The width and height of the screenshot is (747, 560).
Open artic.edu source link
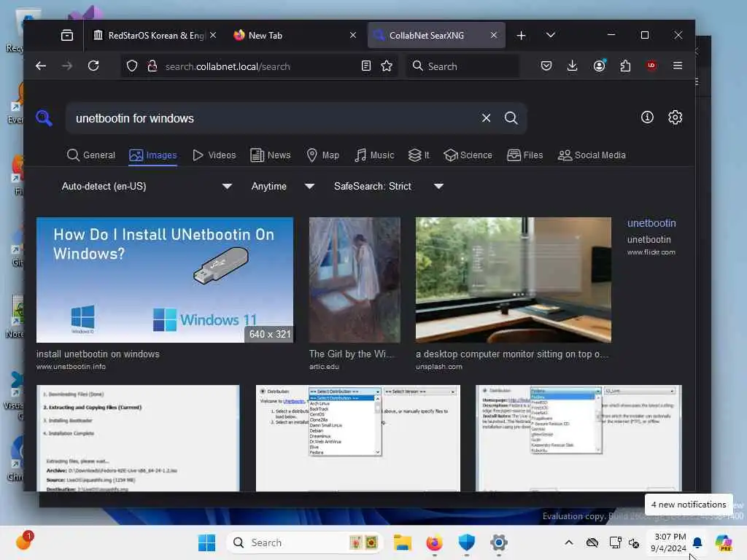[324, 367]
